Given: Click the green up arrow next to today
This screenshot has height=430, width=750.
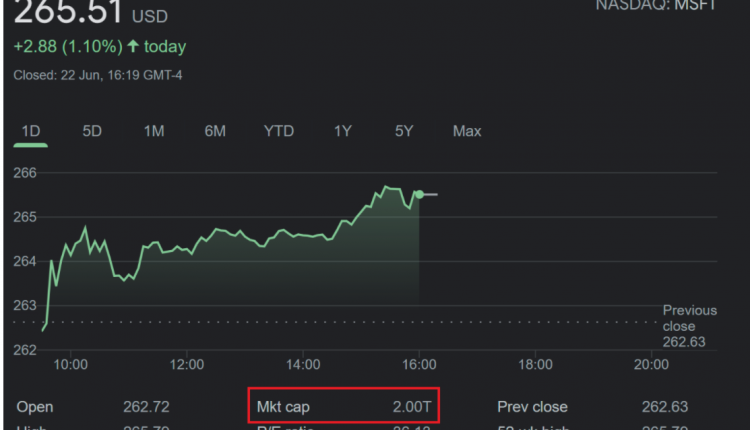Looking at the screenshot, I should [x=133, y=47].
